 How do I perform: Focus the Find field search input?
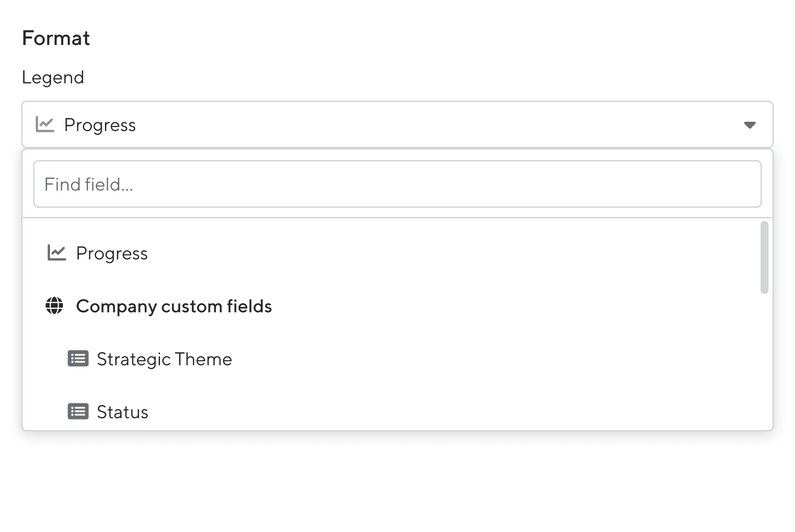pyautogui.click(x=397, y=184)
